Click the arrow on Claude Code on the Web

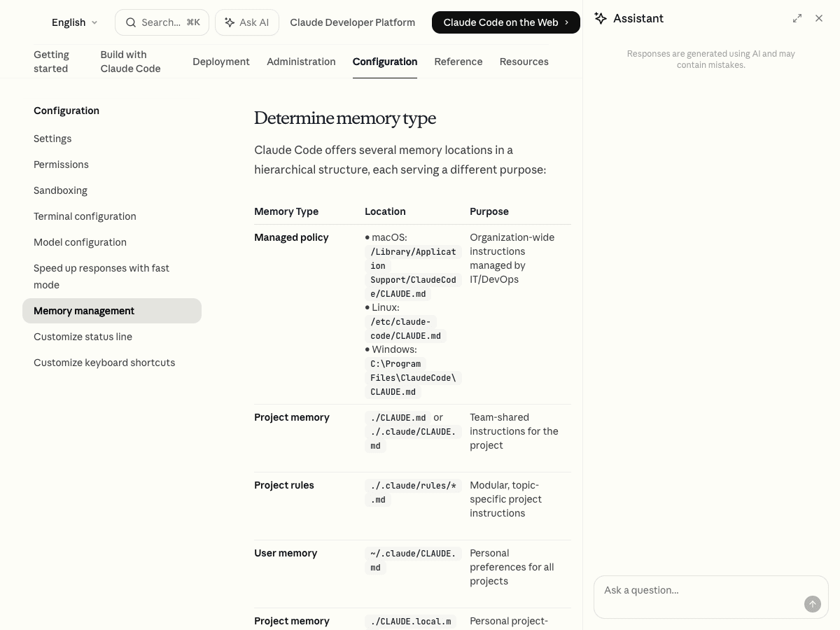click(567, 22)
